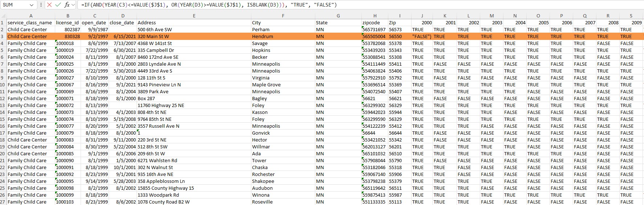
Task: Click license ID cell 1000018
Action: click(68, 44)
